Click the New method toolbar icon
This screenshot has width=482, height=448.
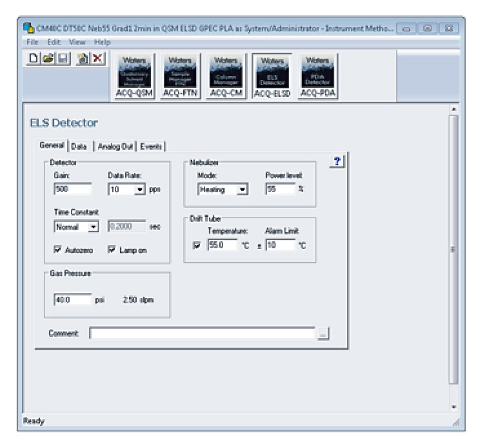coord(34,59)
